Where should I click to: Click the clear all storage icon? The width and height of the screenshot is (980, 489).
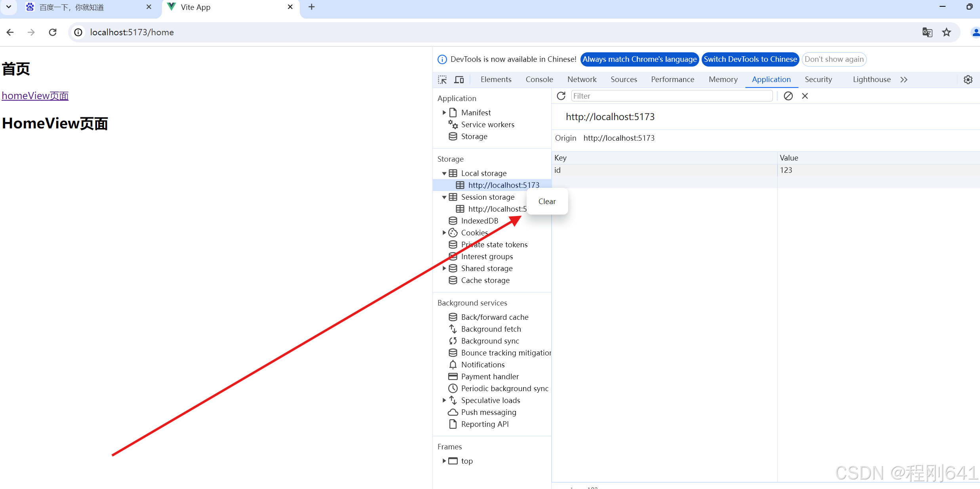[x=788, y=96]
